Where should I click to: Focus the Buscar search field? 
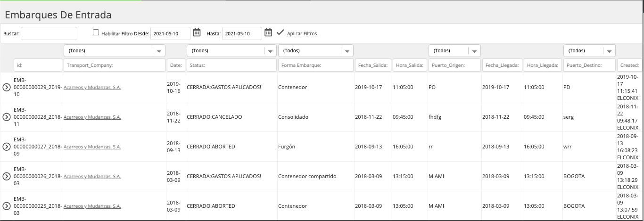pyautogui.click(x=49, y=33)
